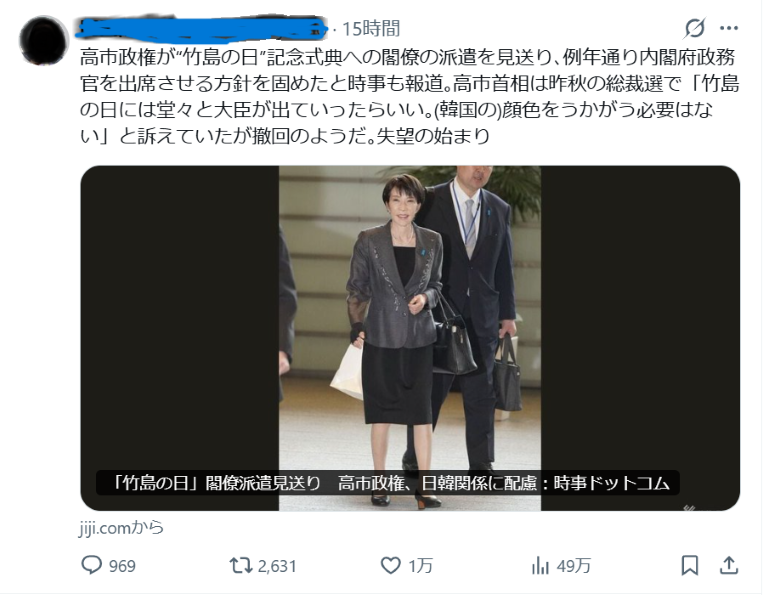The width and height of the screenshot is (781, 595).
Task: Like the post with heart icon
Action: point(390,565)
